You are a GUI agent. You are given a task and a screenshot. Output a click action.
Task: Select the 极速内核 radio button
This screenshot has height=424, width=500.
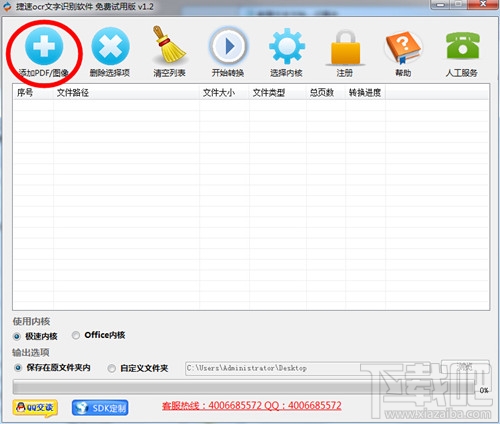(17, 336)
